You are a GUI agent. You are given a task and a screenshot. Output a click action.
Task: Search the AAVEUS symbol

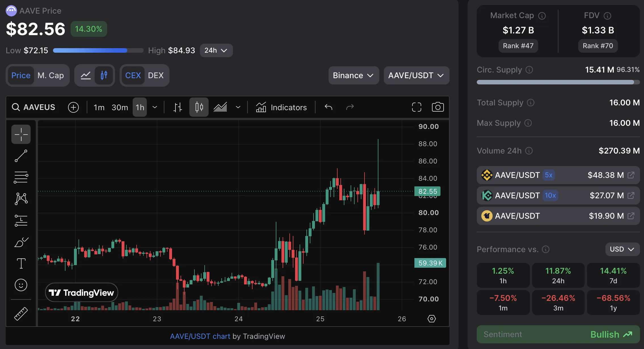(33, 107)
